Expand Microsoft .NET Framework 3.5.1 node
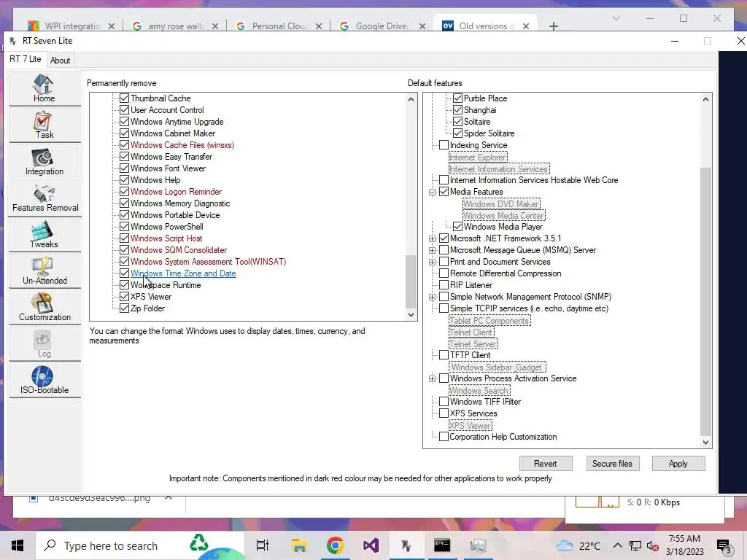Viewport: 747px width, 560px height. click(x=432, y=238)
